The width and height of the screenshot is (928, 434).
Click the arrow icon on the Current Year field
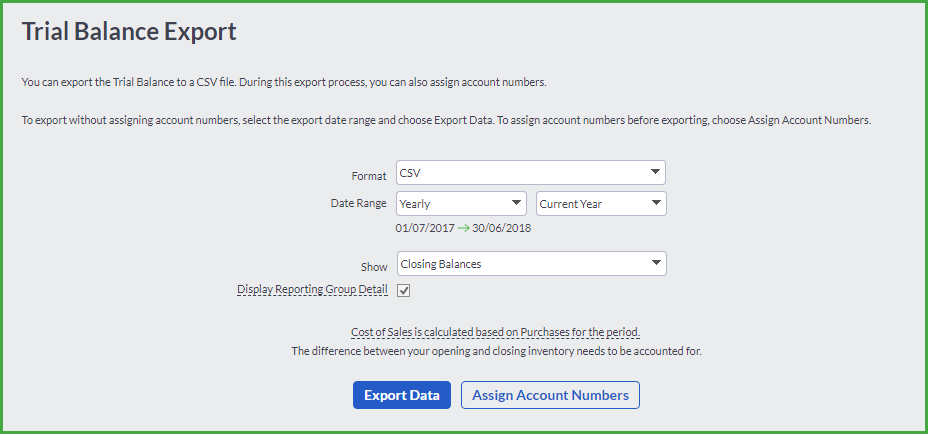click(x=655, y=203)
